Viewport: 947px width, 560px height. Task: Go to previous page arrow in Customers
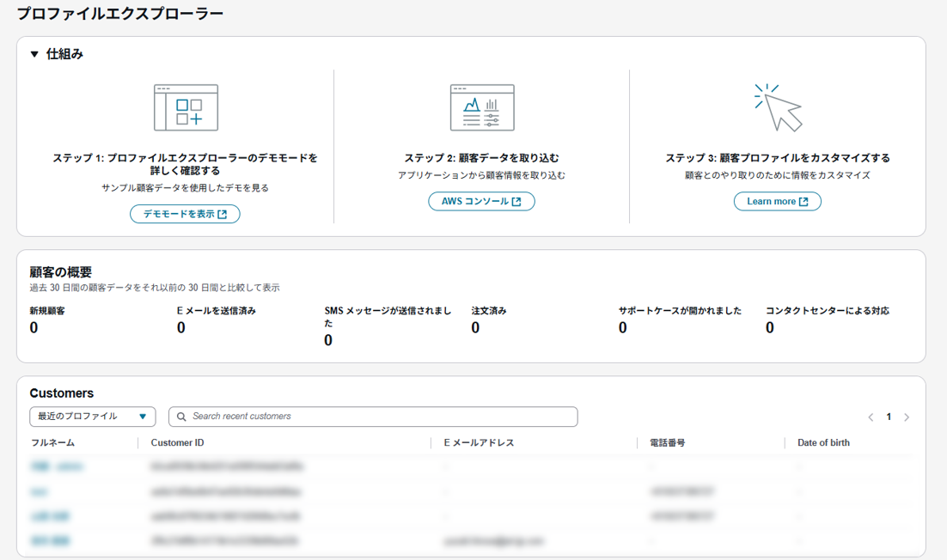(871, 417)
